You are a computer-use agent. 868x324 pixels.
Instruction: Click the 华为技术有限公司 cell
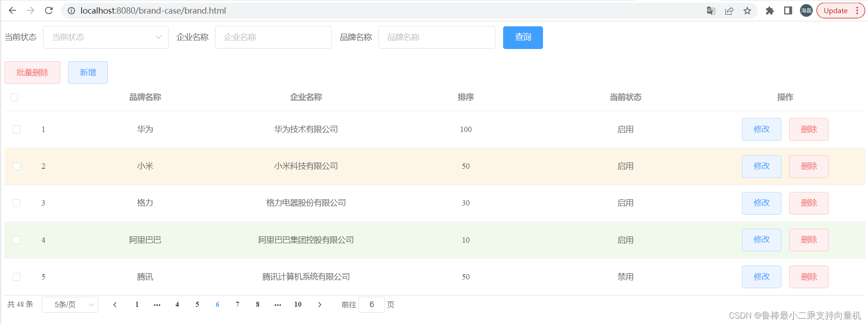[306, 129]
